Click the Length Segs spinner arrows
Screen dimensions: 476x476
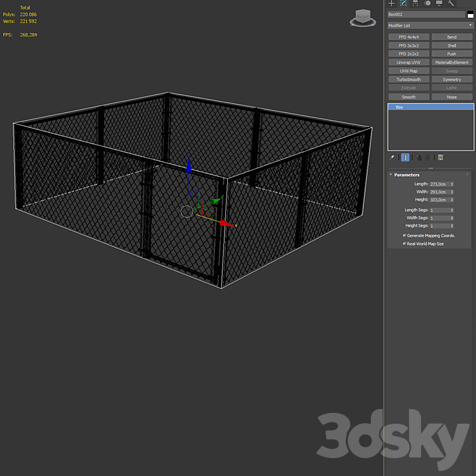click(452, 210)
